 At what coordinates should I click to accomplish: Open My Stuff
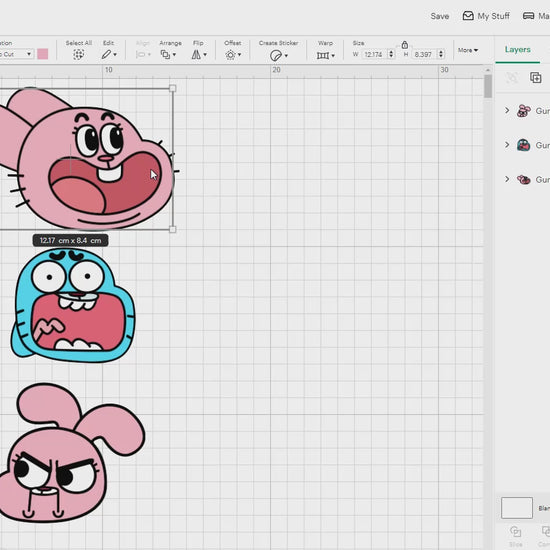pyautogui.click(x=486, y=16)
